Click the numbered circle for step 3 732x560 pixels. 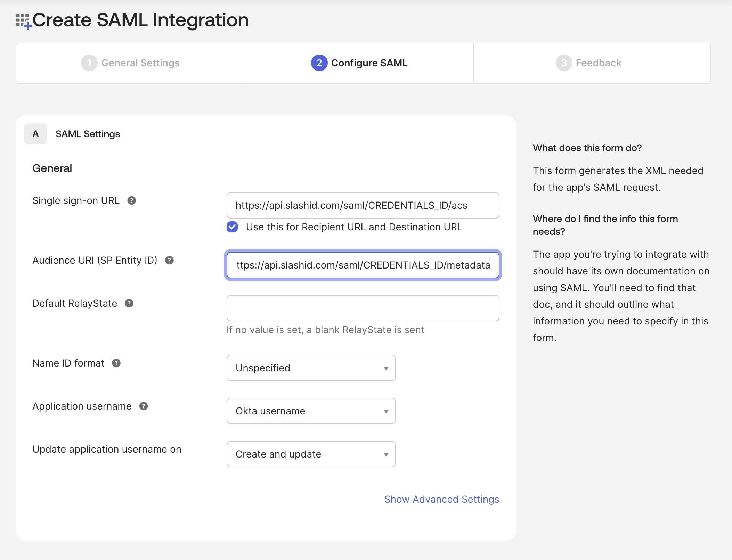point(564,63)
